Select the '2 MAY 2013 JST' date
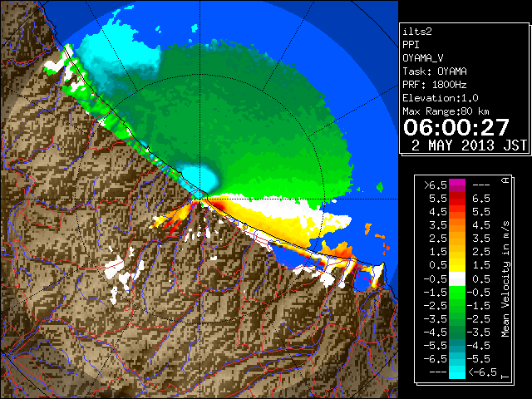This screenshot has width=532, height=399. (x=469, y=145)
